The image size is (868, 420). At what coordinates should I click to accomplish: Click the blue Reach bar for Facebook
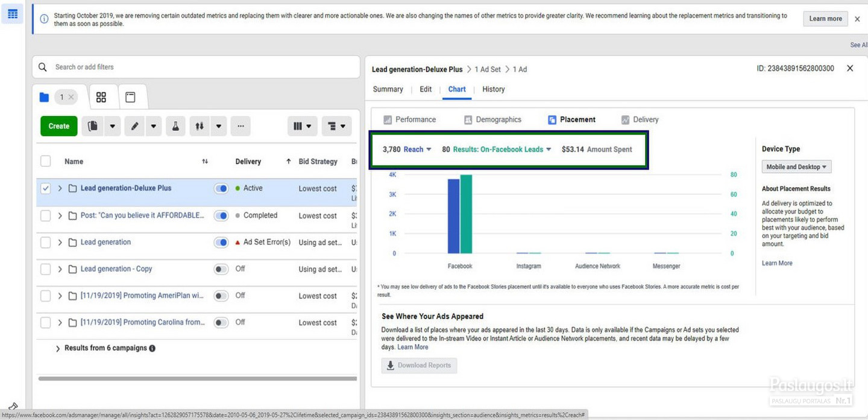tap(453, 216)
